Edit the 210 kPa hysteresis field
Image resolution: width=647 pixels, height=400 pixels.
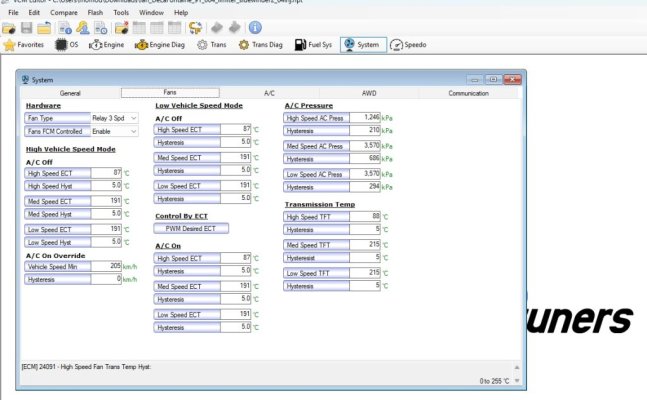click(x=365, y=130)
